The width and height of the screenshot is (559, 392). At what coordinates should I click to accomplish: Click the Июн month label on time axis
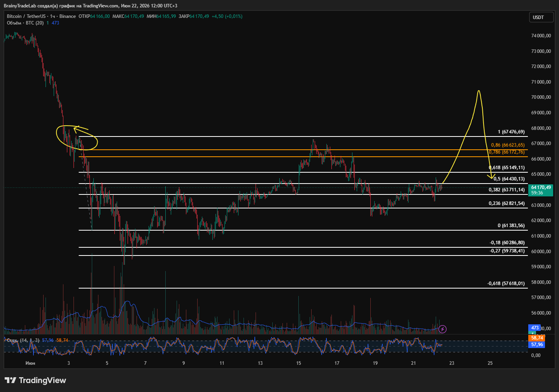click(x=30, y=363)
